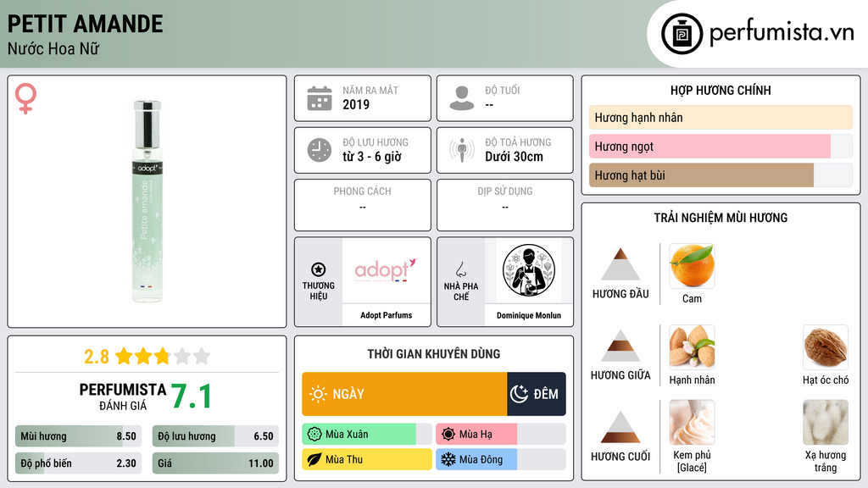Viewport: 868px width, 488px height.
Task: Click the sun icon for Mùa Hạ
Action: pyautogui.click(x=448, y=435)
